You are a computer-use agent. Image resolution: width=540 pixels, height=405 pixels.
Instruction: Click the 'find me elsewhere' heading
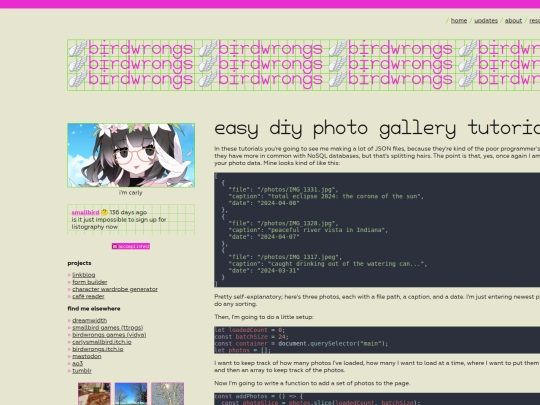(94, 309)
